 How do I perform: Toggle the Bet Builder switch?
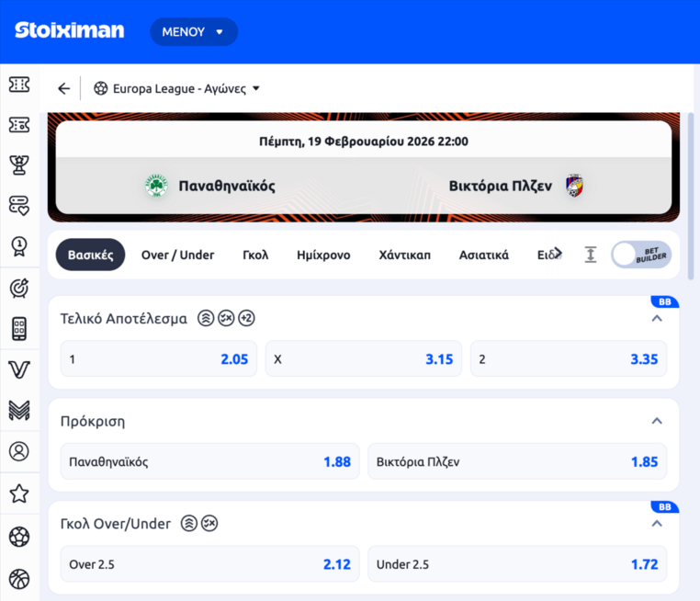coord(640,255)
